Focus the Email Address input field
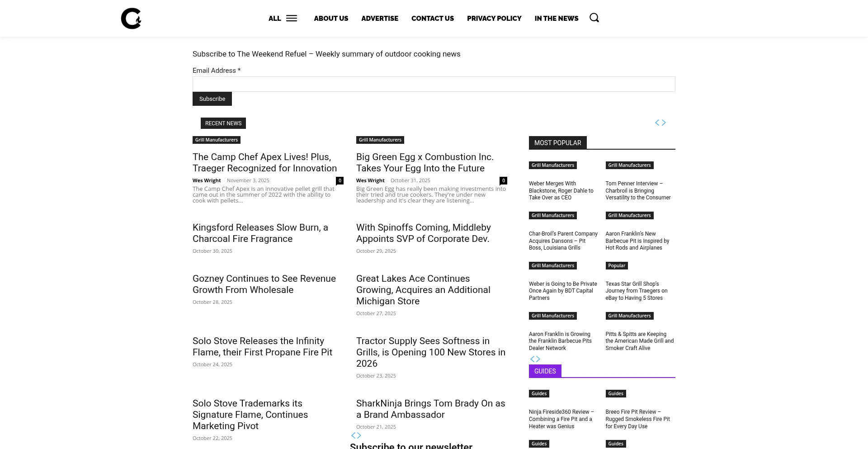The image size is (868, 449). (x=434, y=84)
